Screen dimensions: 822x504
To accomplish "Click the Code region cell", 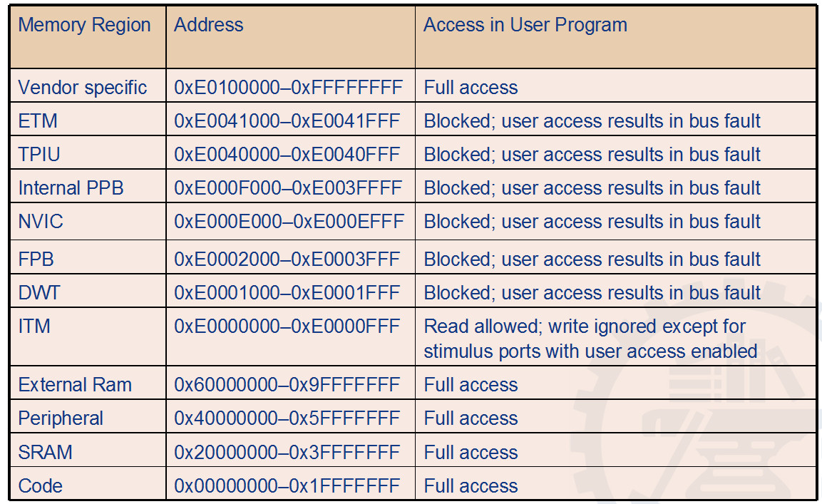I will (40, 486).
